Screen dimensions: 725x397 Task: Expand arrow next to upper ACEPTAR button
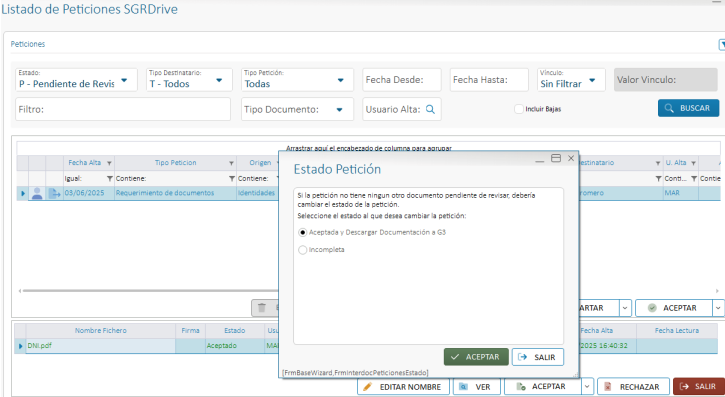tap(719, 308)
